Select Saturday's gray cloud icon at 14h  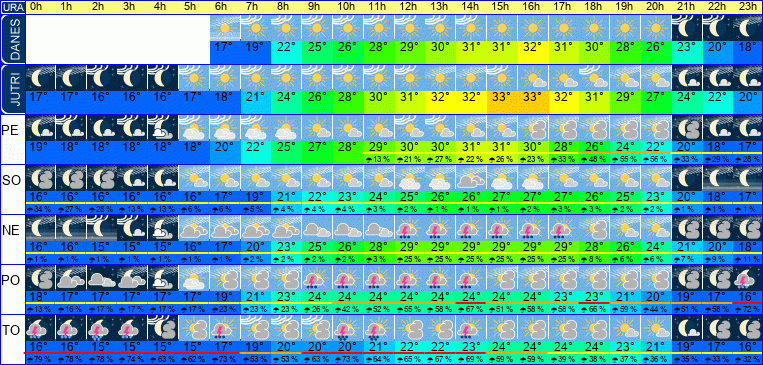[x=471, y=179]
